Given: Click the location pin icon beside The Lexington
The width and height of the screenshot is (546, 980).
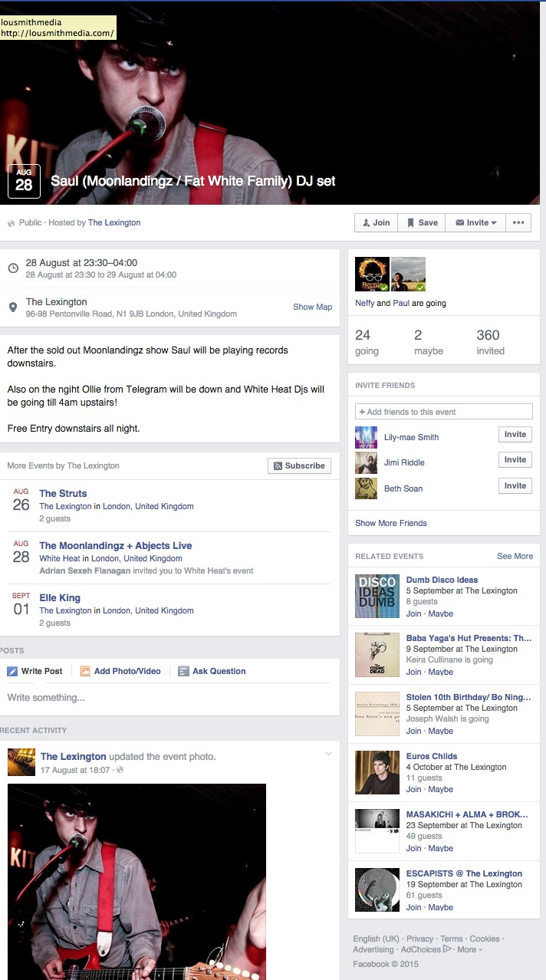Looking at the screenshot, I should pyautogui.click(x=13, y=307).
